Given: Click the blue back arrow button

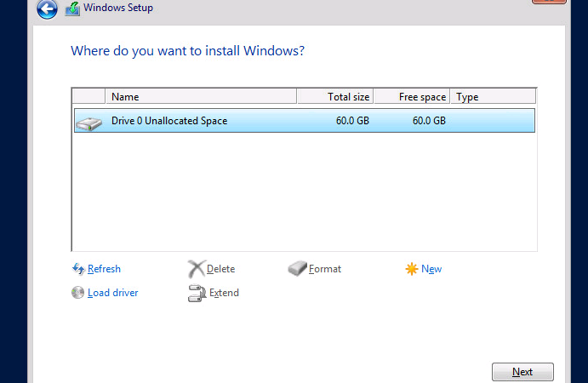Looking at the screenshot, I should tap(47, 9).
